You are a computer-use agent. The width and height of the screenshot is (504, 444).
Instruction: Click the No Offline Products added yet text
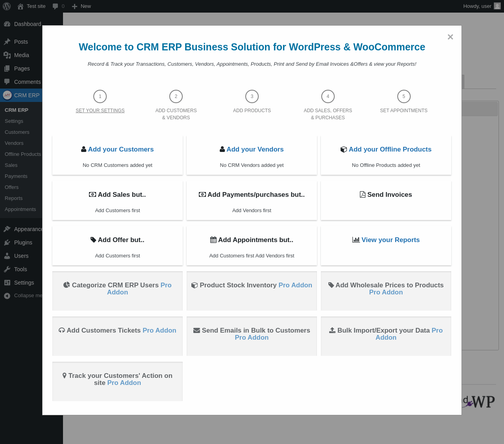point(386,165)
